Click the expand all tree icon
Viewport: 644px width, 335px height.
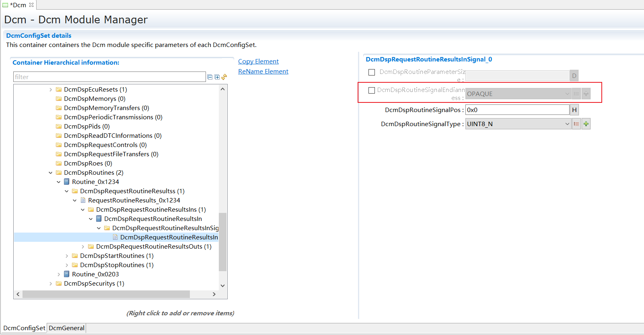[x=217, y=77]
